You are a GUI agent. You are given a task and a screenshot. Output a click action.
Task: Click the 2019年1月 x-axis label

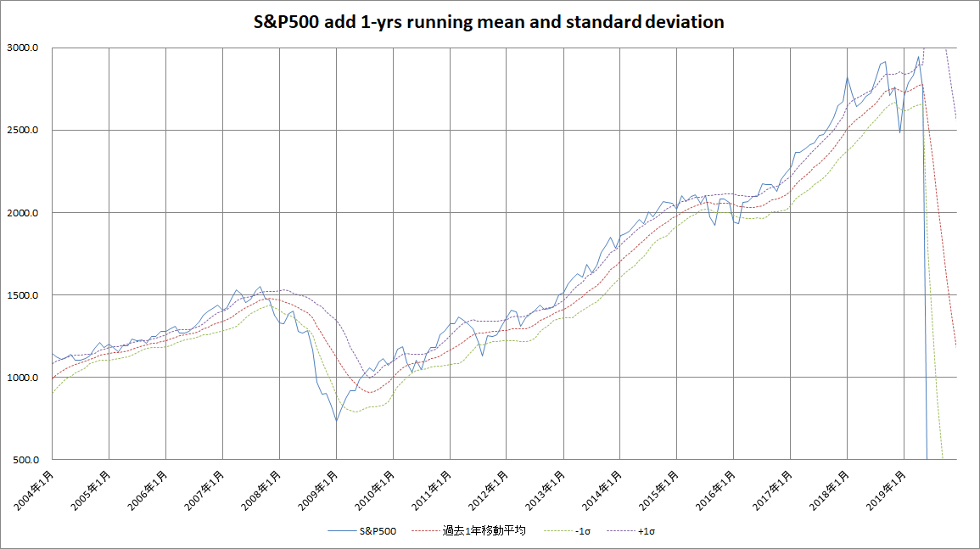887,490
